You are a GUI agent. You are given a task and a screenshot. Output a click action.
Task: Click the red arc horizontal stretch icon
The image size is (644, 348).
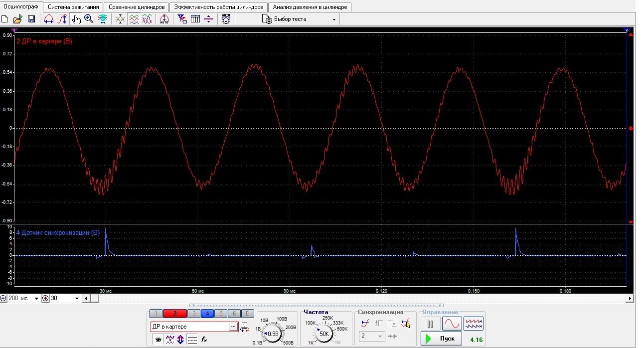49,19
